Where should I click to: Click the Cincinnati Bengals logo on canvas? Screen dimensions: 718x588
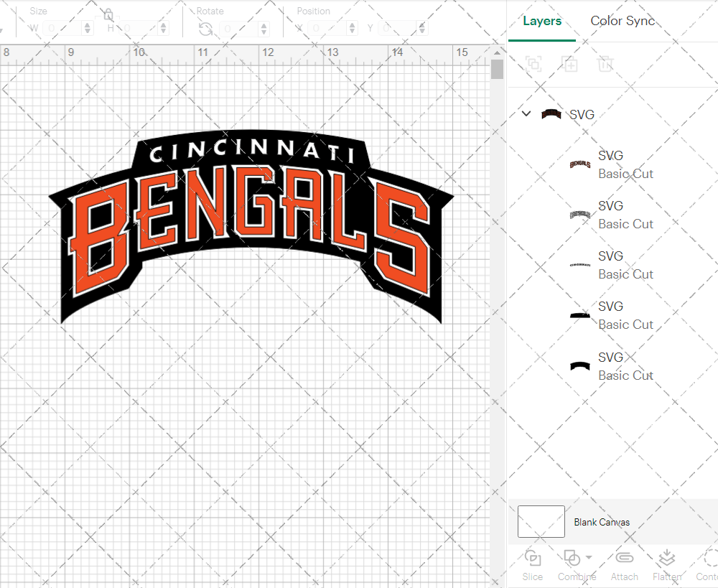[251, 226]
